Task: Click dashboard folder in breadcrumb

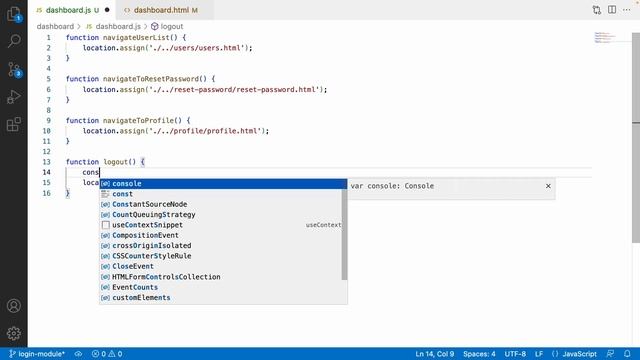Action: 55,27
